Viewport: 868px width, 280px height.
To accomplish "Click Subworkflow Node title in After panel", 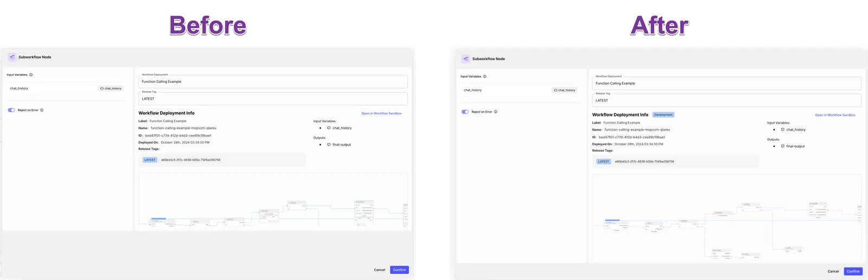I will click(488, 58).
